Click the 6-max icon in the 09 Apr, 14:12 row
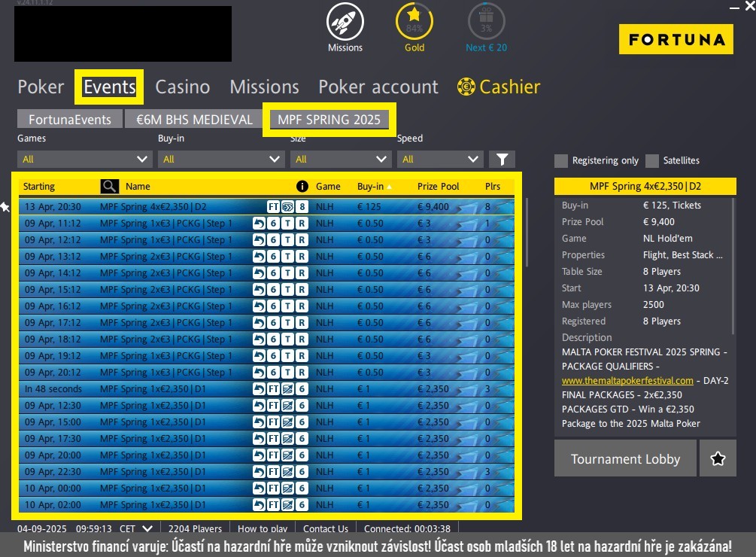 273,273
